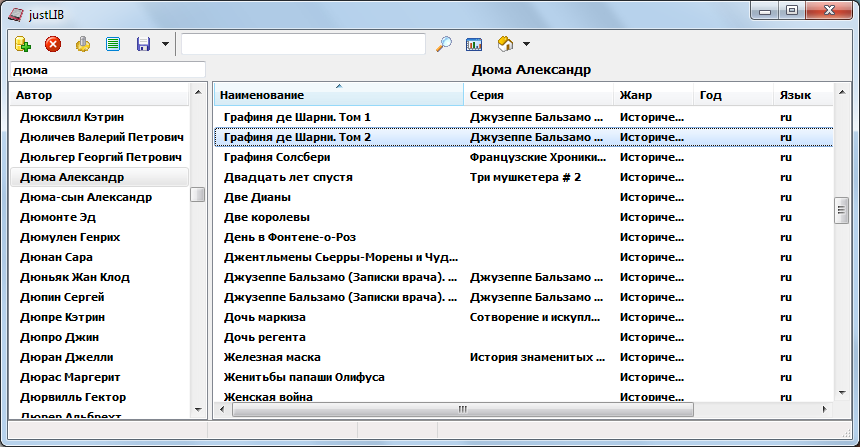860x447 pixels.
Task: Click the floppy disk save icon
Action: click(x=143, y=44)
